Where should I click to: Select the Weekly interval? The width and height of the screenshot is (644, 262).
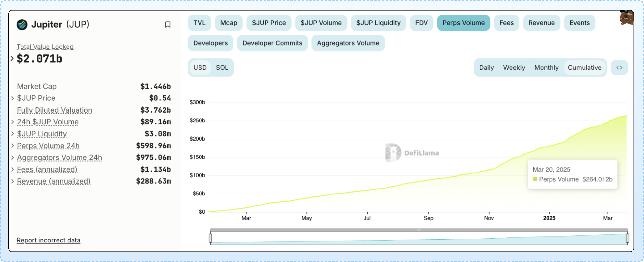click(514, 68)
